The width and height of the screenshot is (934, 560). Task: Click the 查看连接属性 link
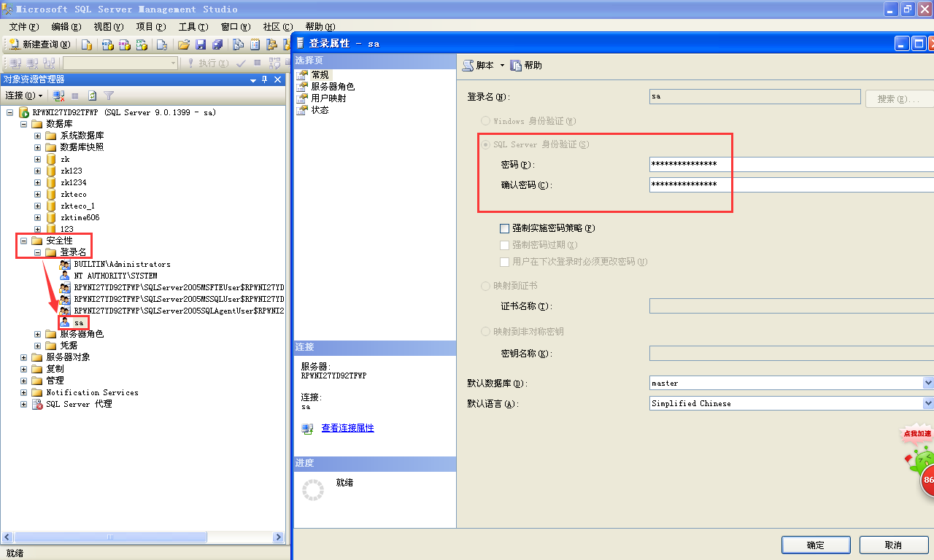tap(347, 428)
